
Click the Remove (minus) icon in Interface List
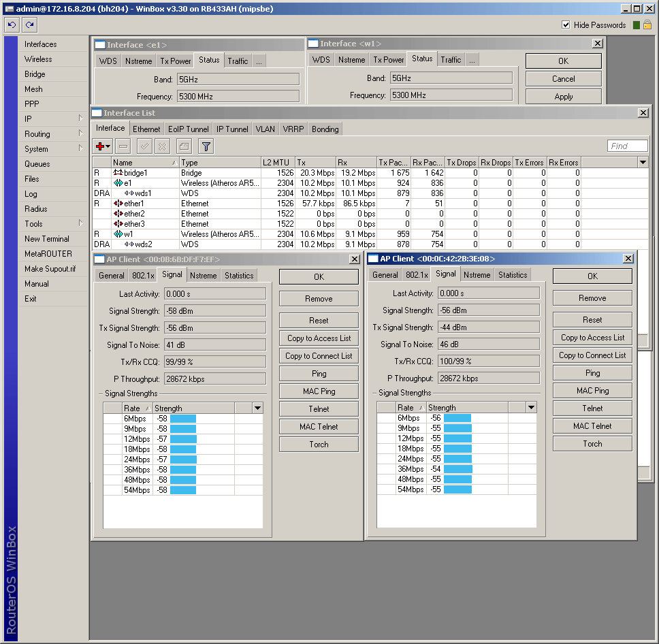tap(123, 146)
